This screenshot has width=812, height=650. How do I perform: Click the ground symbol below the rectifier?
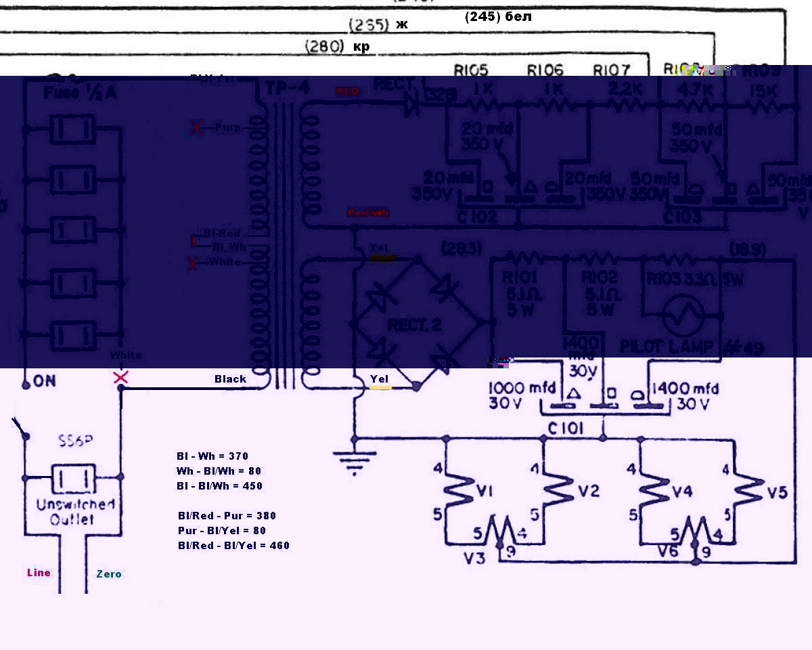[353, 462]
